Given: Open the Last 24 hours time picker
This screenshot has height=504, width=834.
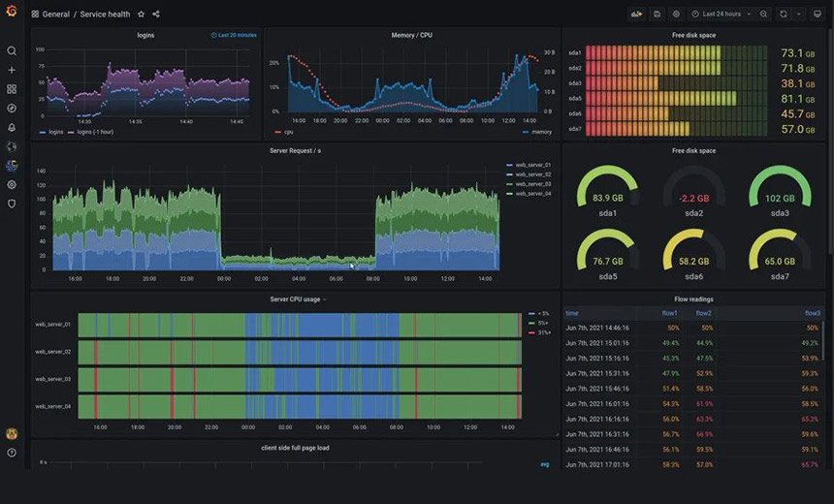Looking at the screenshot, I should pyautogui.click(x=722, y=15).
